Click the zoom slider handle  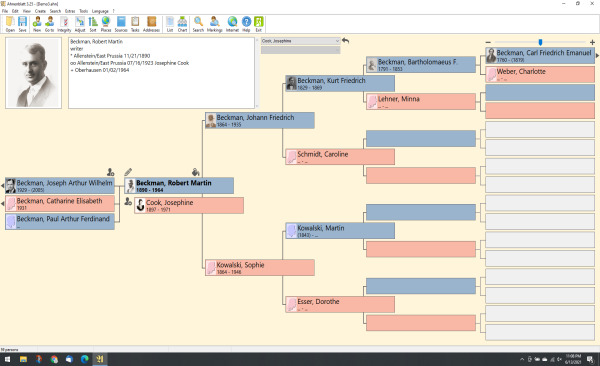click(x=540, y=42)
